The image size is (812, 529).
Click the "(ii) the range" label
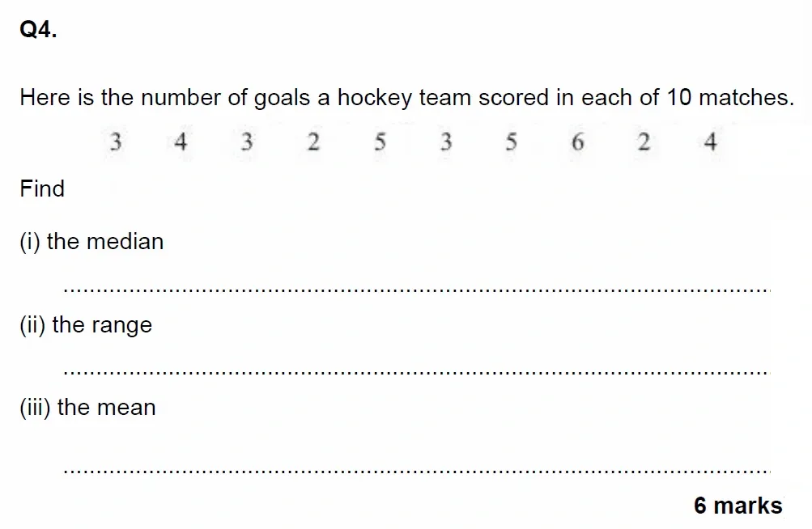click(x=86, y=325)
